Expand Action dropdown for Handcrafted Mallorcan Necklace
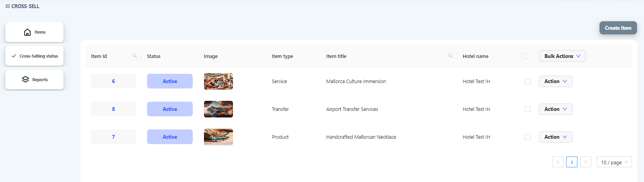Viewport: 644px width, 182px height. tap(555, 137)
